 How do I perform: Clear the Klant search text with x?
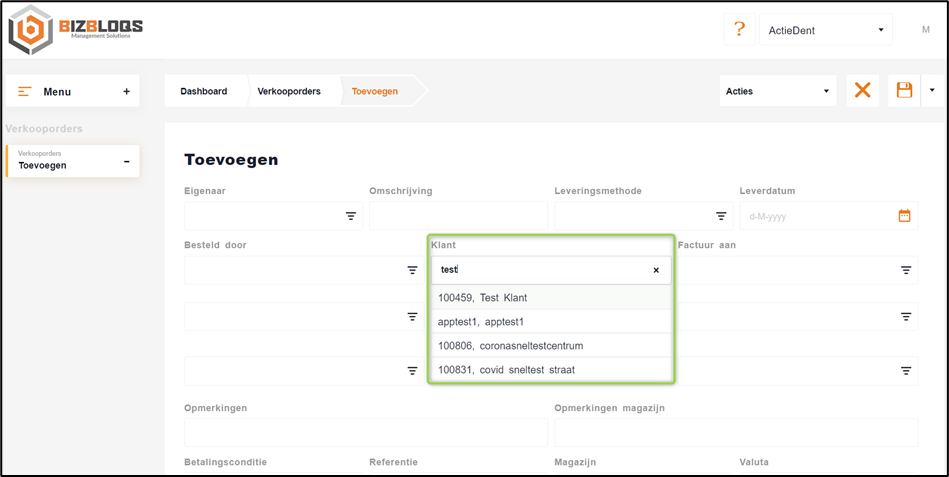656,270
